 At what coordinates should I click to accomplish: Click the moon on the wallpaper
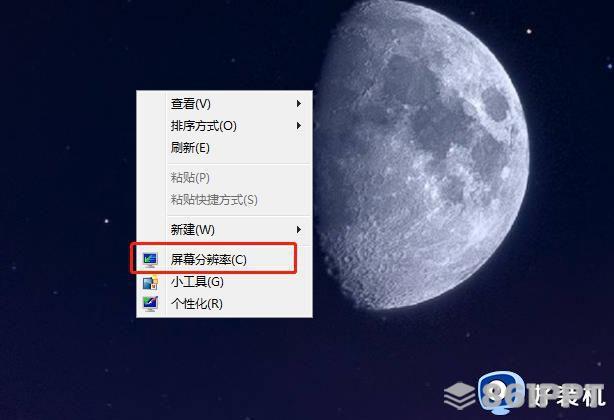(x=423, y=155)
